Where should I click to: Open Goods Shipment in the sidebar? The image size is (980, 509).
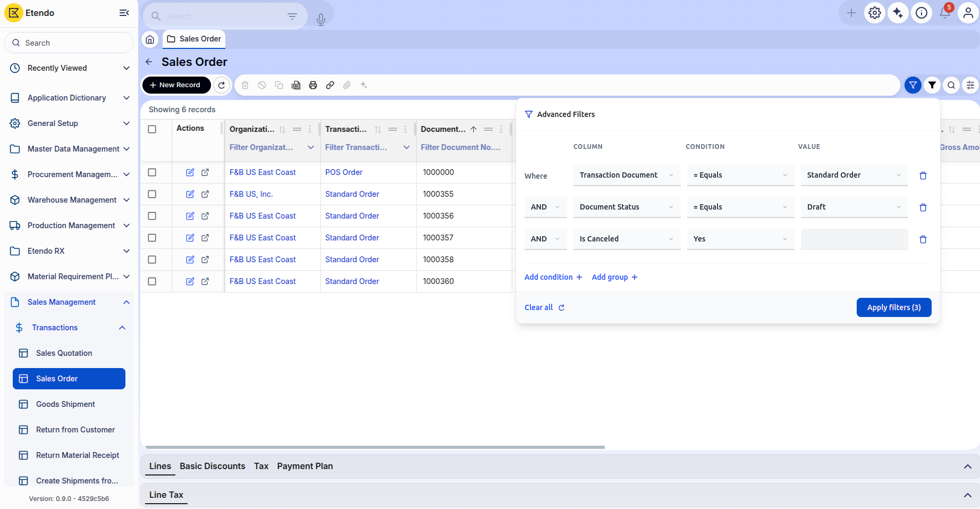point(65,404)
